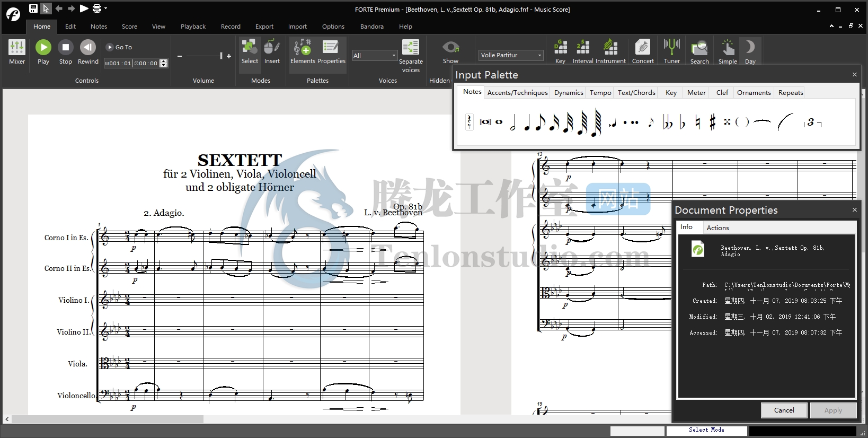Viewport: 868px width, 438px height.
Task: Close the Input Palette panel
Action: pos(854,75)
